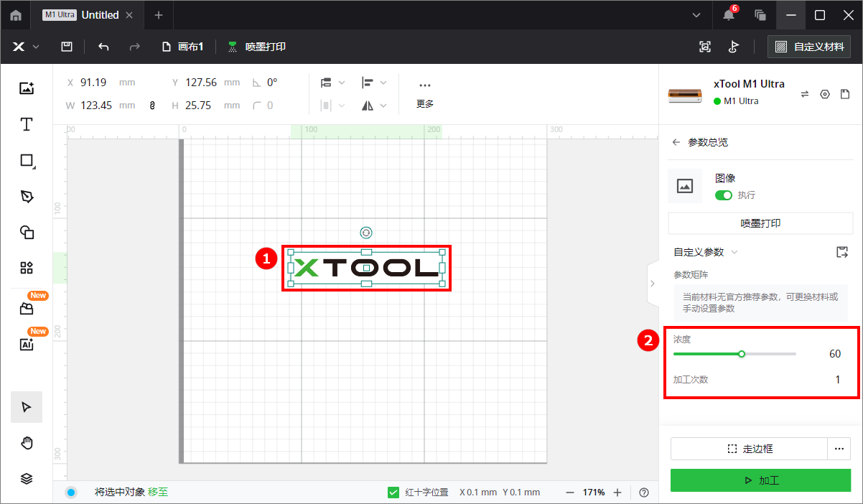
Task: Open the layers panel icon
Action: tap(27, 479)
